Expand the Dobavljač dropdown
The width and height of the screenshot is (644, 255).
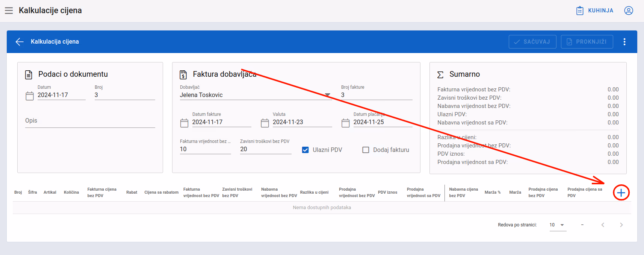pyautogui.click(x=327, y=95)
